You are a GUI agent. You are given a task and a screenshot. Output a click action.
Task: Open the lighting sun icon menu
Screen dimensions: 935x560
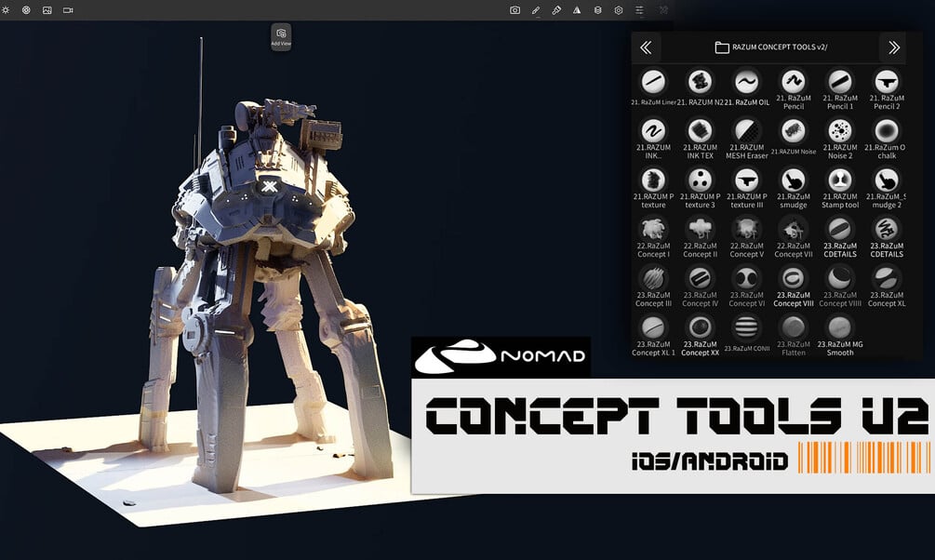(x=6, y=10)
